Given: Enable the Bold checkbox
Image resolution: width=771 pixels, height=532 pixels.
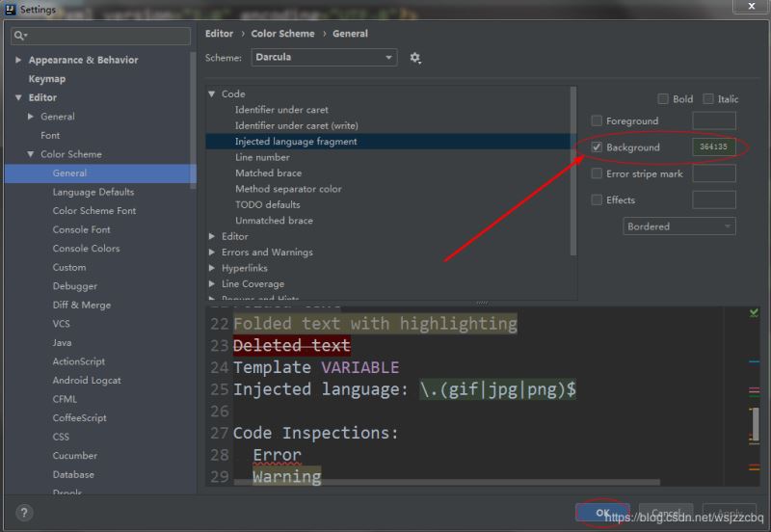Looking at the screenshot, I should [x=663, y=99].
